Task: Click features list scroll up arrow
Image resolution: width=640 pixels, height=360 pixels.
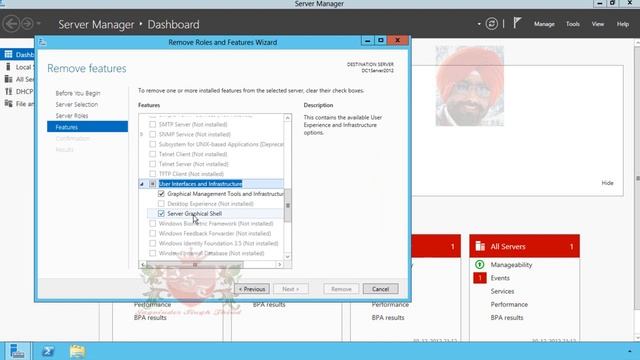Action: point(287,118)
